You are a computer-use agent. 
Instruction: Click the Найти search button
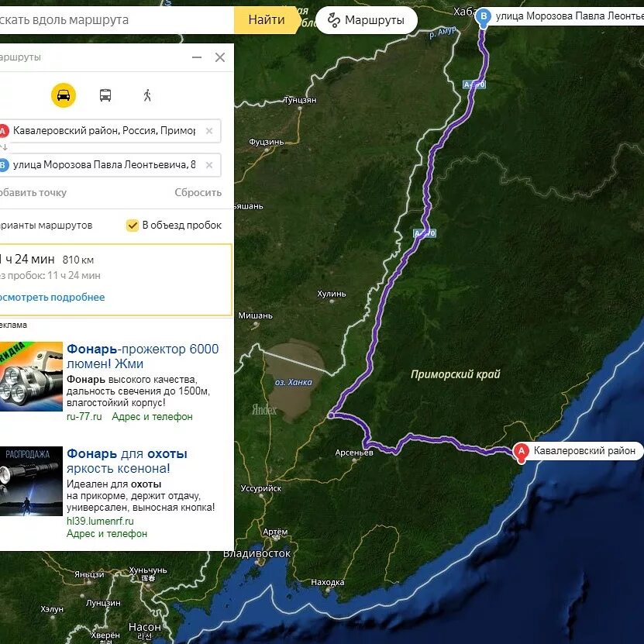click(267, 19)
